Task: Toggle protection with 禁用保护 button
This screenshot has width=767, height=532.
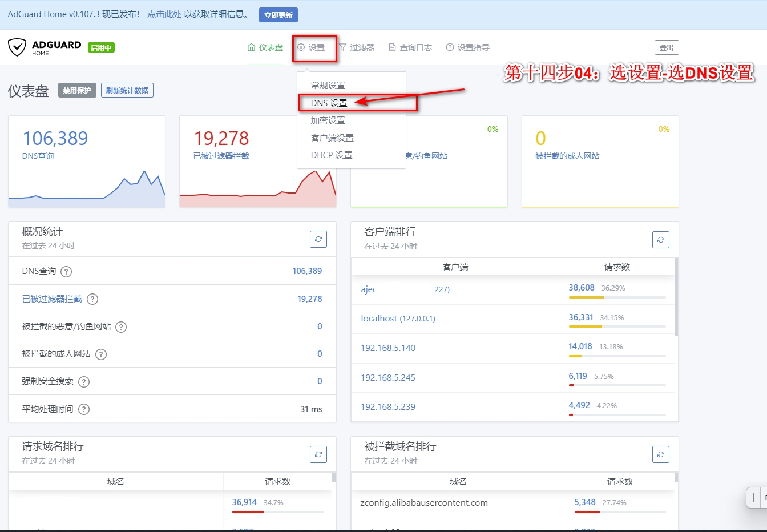Action: tap(77, 90)
